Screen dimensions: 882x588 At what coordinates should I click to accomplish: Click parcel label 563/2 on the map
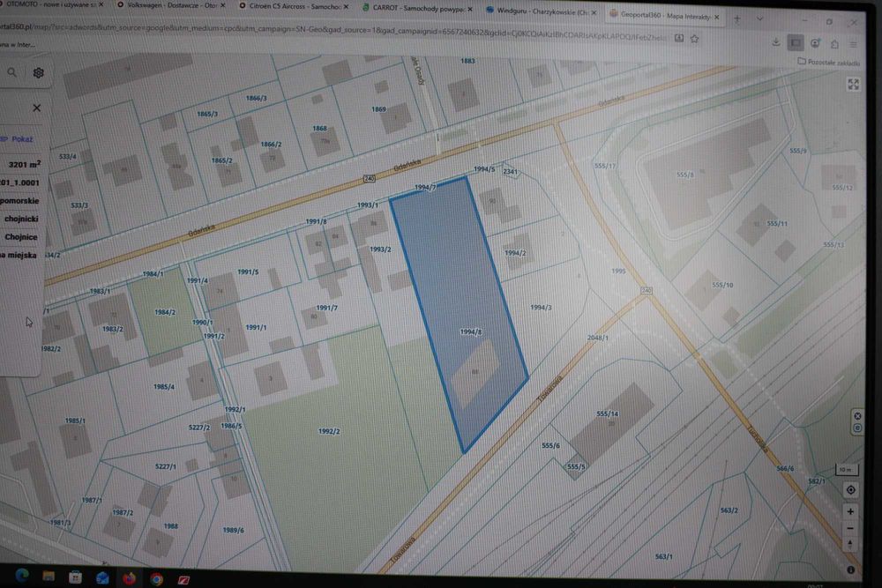[x=729, y=510]
